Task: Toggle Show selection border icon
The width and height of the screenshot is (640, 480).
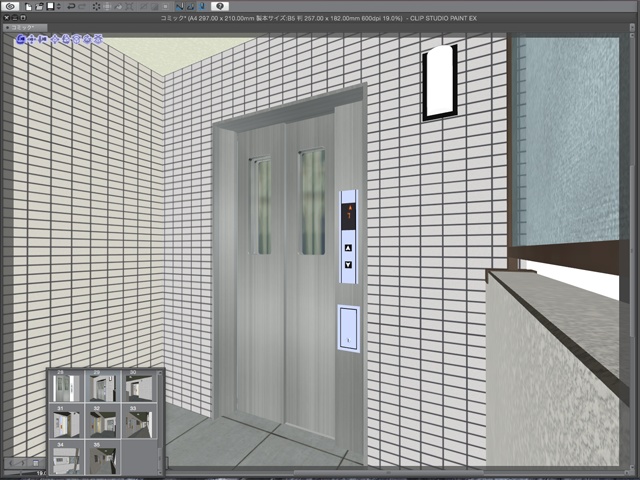Action: point(165,7)
